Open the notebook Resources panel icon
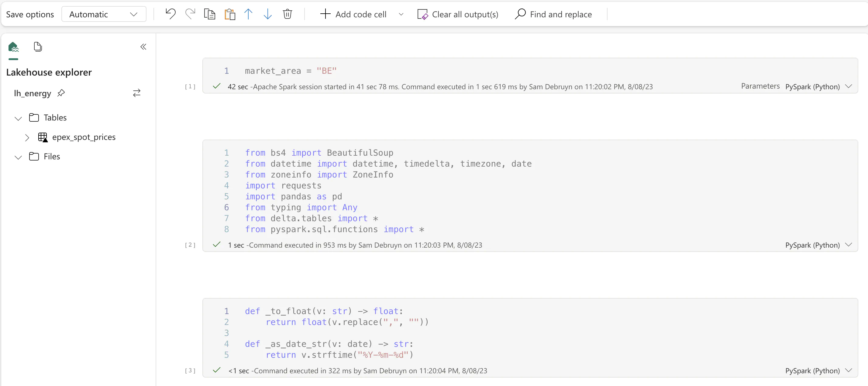 (38, 46)
